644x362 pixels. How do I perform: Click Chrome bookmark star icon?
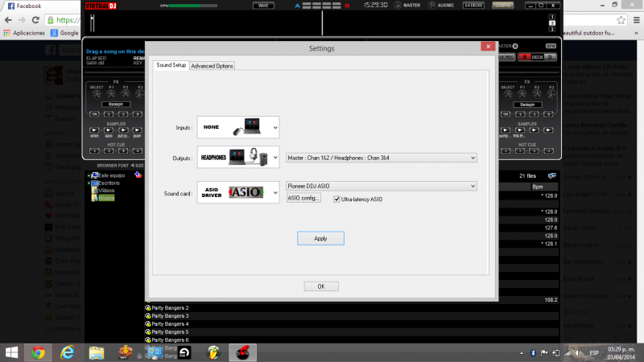click(621, 19)
